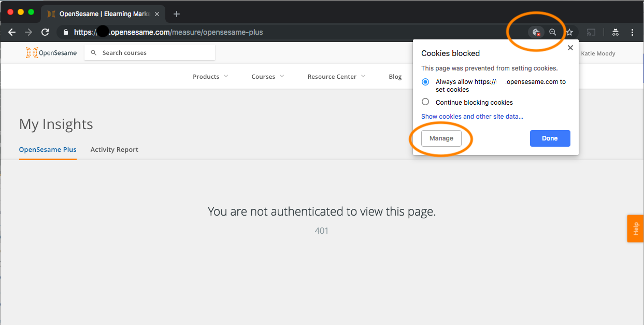
Task: Click the search magnifier in Search courses
Action: [94, 52]
